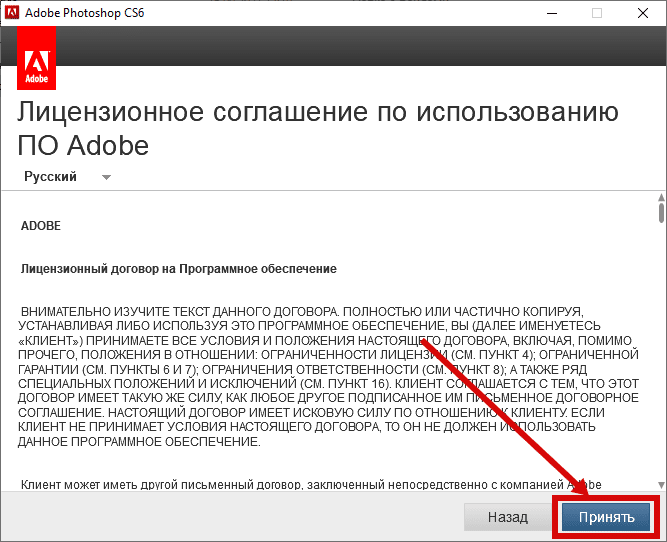Click the scrollbar up arrow

coord(661,197)
